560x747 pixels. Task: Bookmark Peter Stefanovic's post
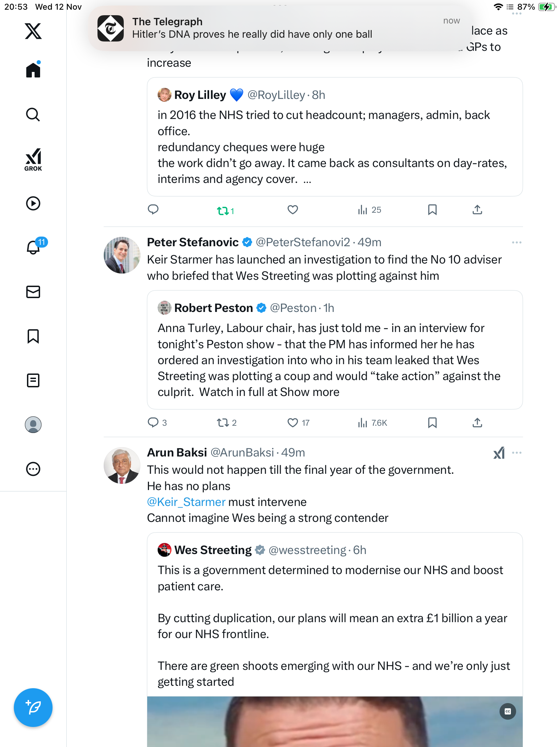[x=432, y=423]
